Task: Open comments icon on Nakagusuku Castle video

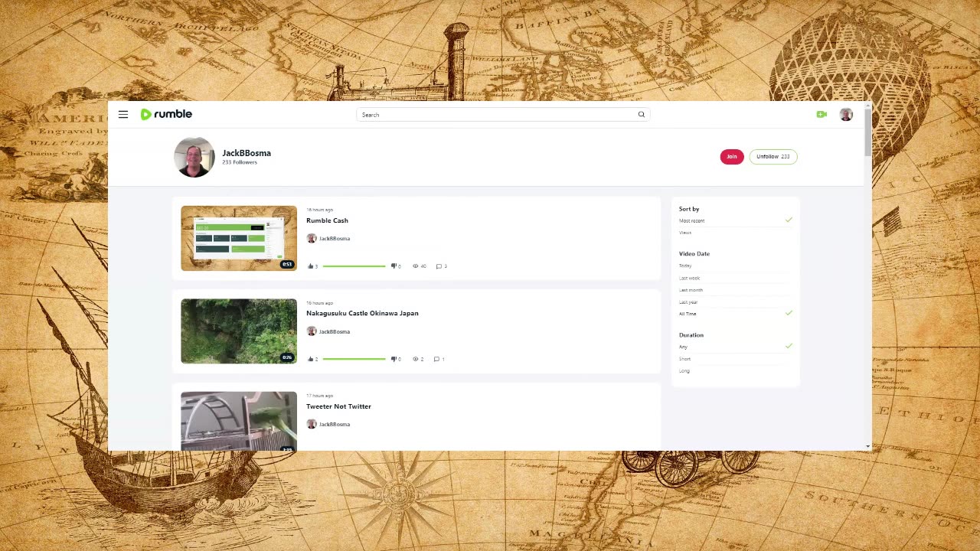Action: pyautogui.click(x=437, y=359)
